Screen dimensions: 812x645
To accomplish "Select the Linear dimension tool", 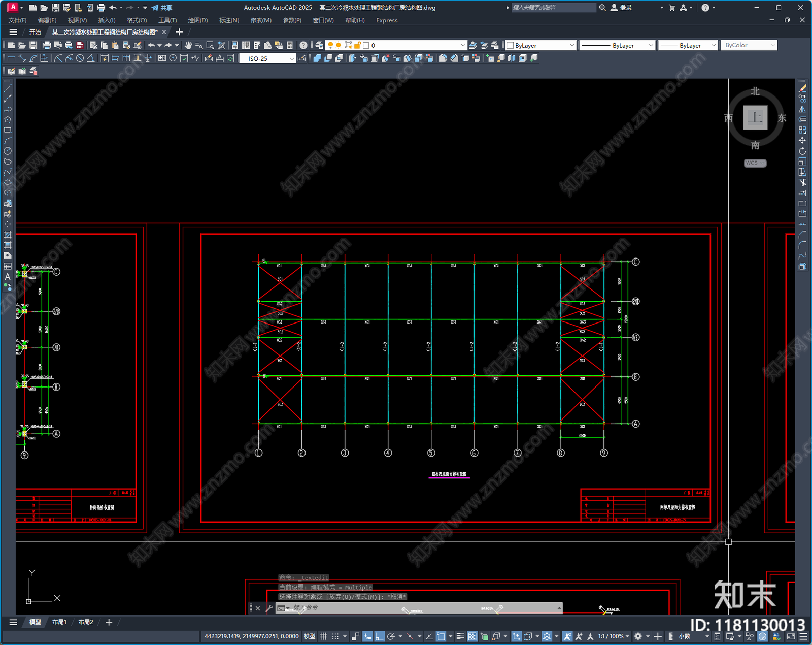I will [11, 58].
